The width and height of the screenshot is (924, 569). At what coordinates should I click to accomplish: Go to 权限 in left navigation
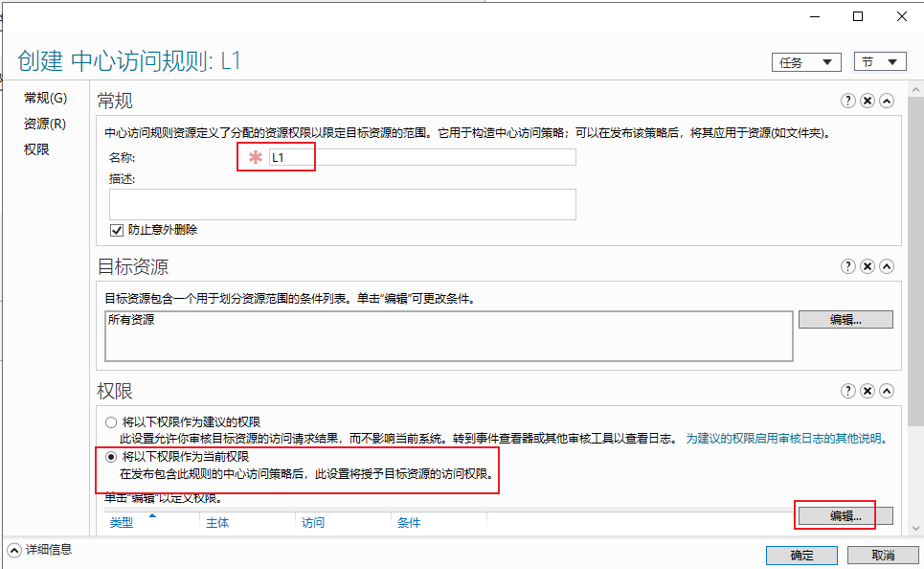pos(36,149)
